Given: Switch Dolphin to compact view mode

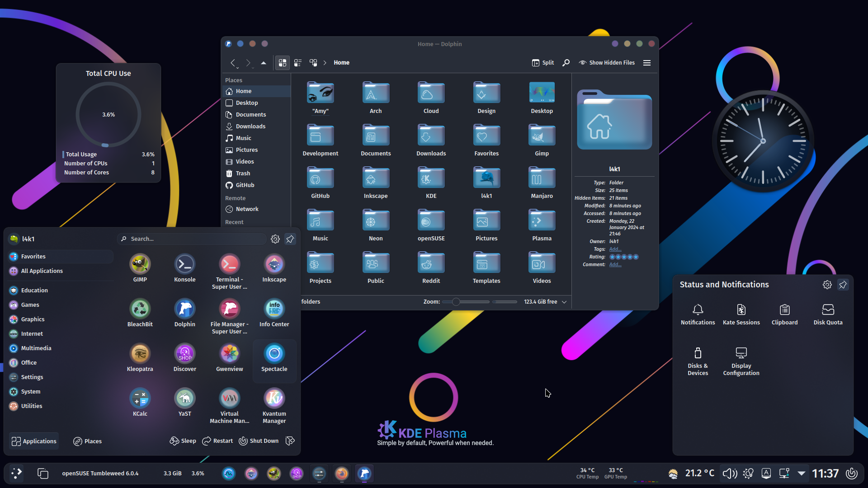Looking at the screenshot, I should [297, 63].
